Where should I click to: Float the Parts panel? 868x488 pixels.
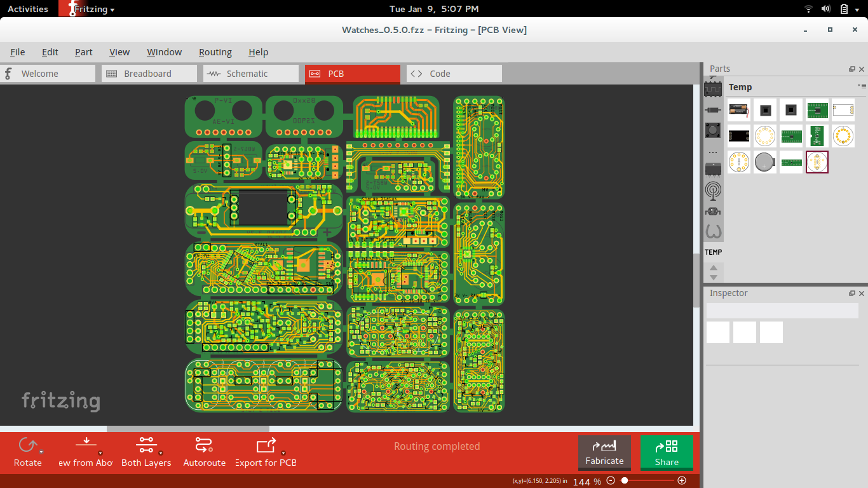click(852, 69)
